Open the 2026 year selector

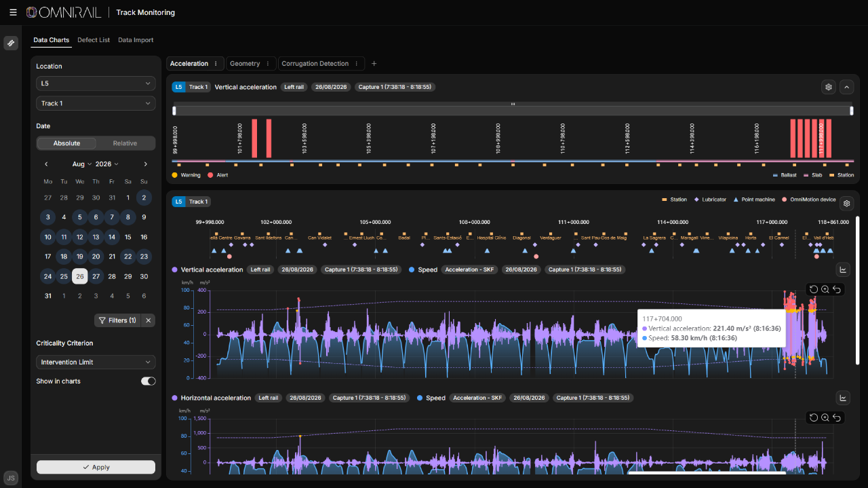(107, 164)
